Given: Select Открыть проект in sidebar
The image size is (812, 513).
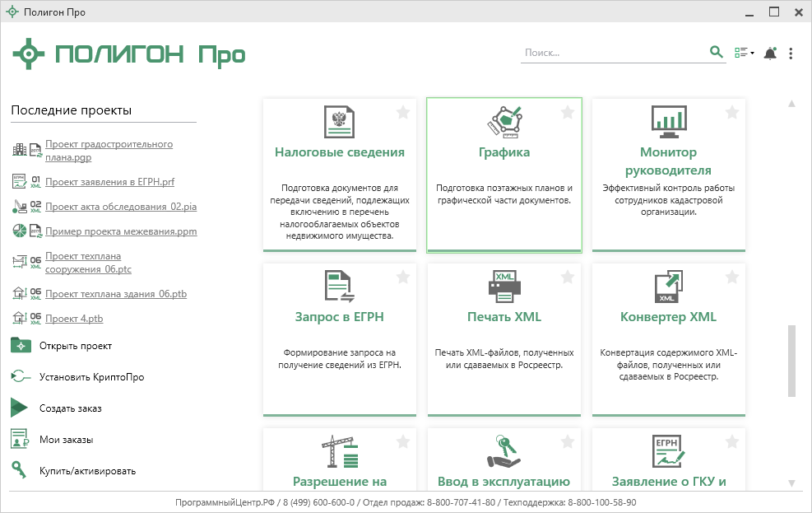Looking at the screenshot, I should [x=75, y=346].
